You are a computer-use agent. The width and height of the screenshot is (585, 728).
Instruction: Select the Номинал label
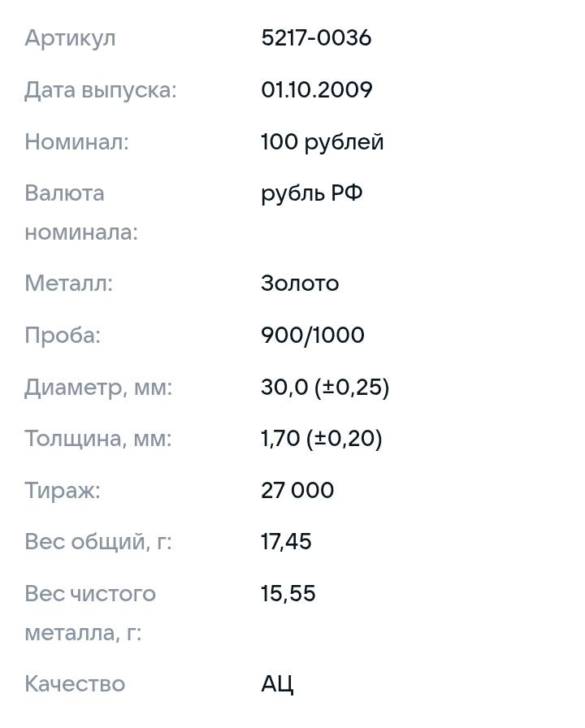click(76, 142)
